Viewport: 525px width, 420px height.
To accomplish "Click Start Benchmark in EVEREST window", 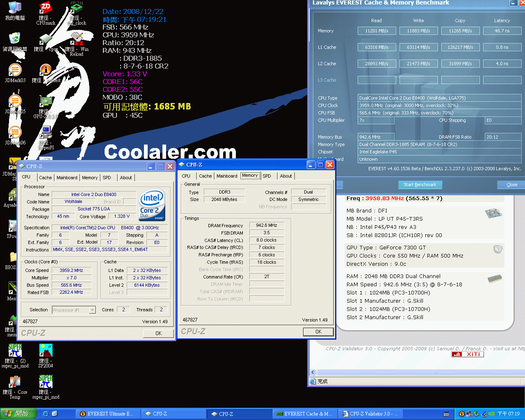I will pyautogui.click(x=420, y=185).
